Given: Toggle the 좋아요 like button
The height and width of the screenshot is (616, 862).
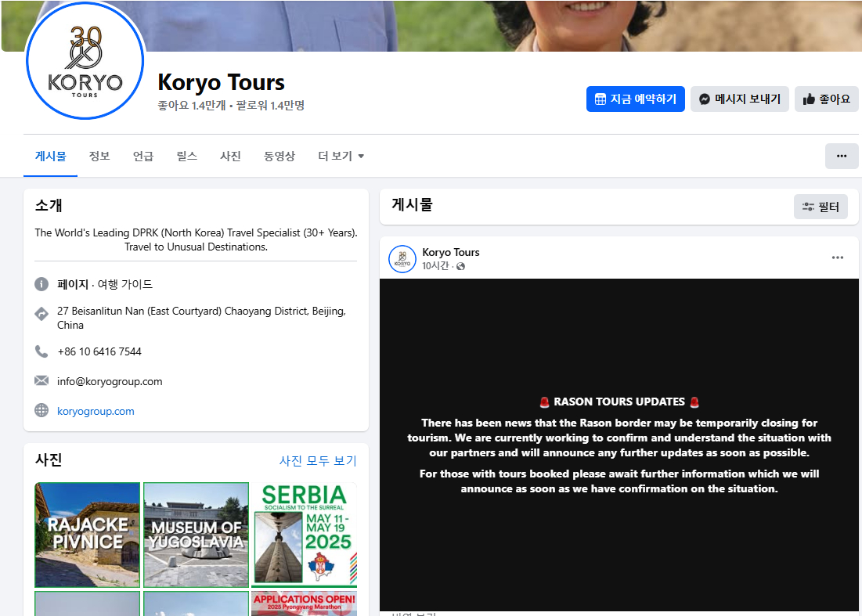Looking at the screenshot, I should pos(826,99).
